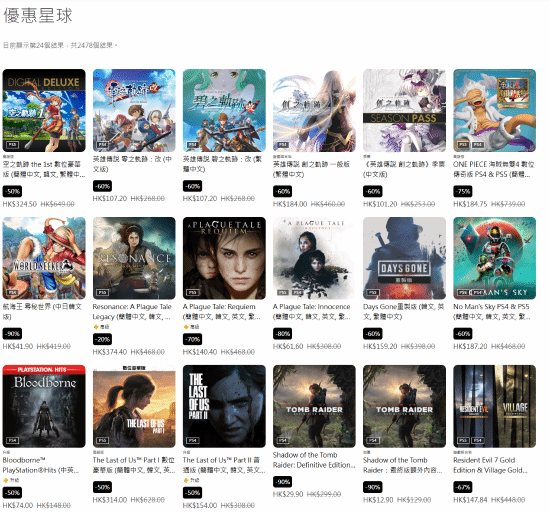
Task: Click the -70% badge under A Plague Tale Requiem
Action: click(193, 339)
